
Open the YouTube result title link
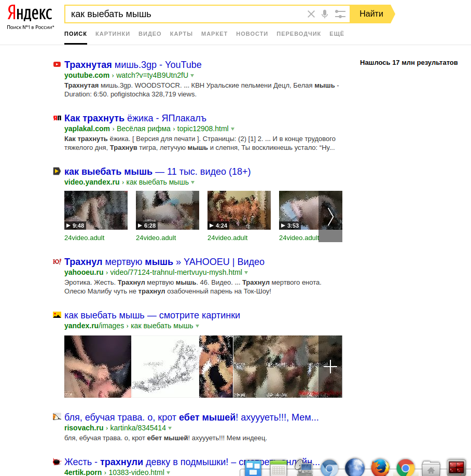[x=133, y=65]
